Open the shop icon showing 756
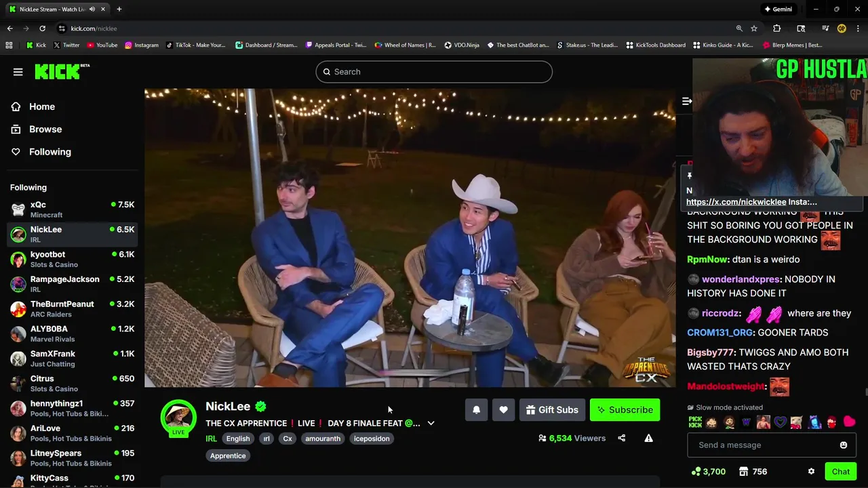This screenshot has height=488, width=868. (x=753, y=472)
